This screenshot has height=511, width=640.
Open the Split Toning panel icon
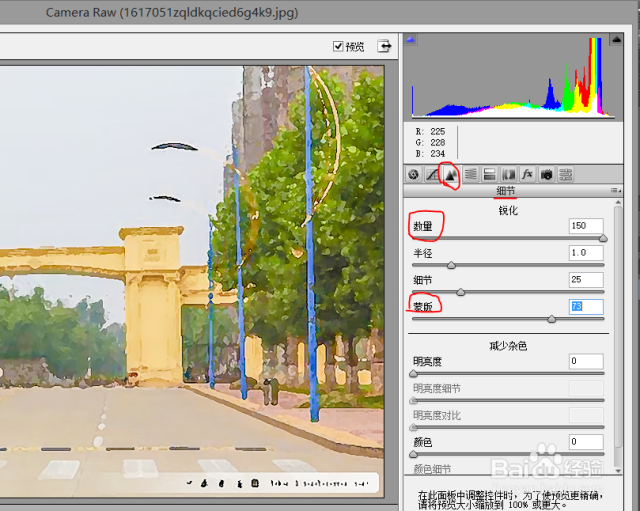click(489, 175)
